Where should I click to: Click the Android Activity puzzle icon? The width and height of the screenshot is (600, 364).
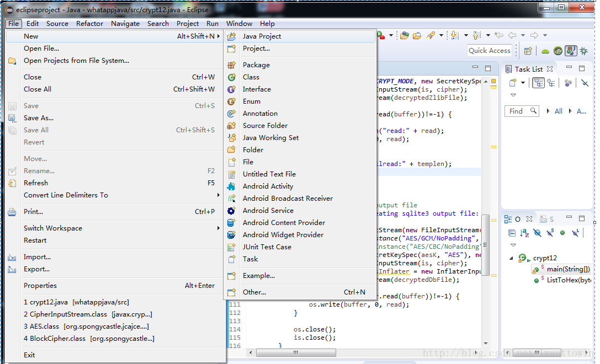pos(231,186)
